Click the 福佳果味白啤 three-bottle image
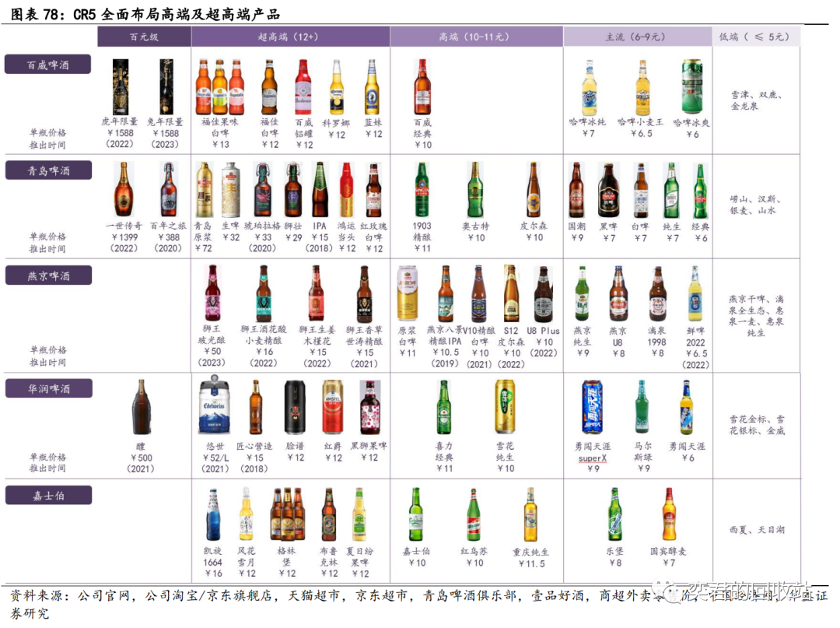The width and height of the screenshot is (840, 628). pos(219,87)
